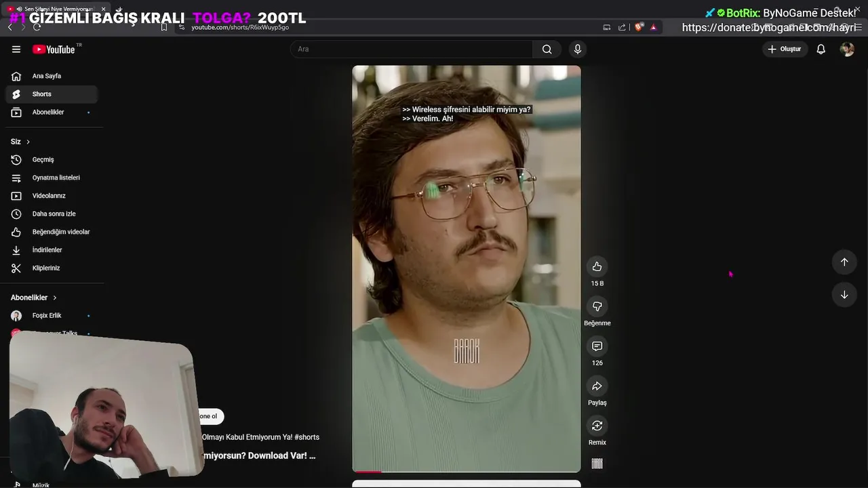Screen dimensions: 868x488
Task: Click the youtube.com/shorts URL address bar
Action: click(240, 27)
